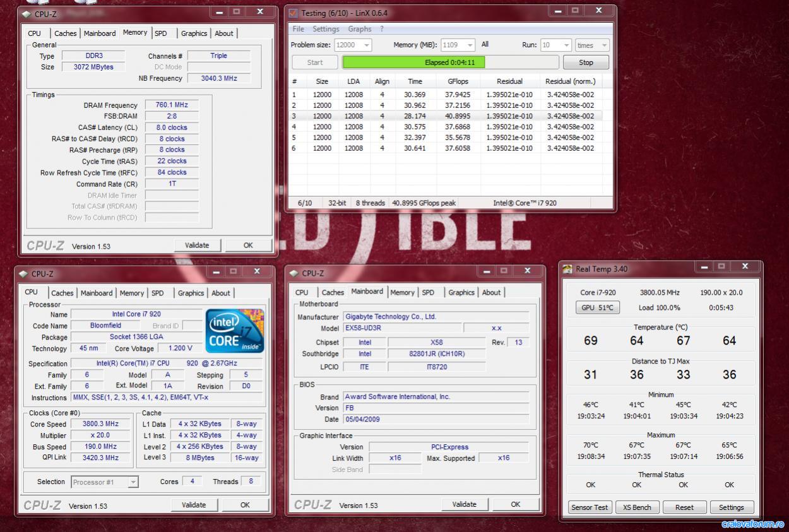Click the DDR3 memory Type field
789x532 pixels.
[93, 56]
